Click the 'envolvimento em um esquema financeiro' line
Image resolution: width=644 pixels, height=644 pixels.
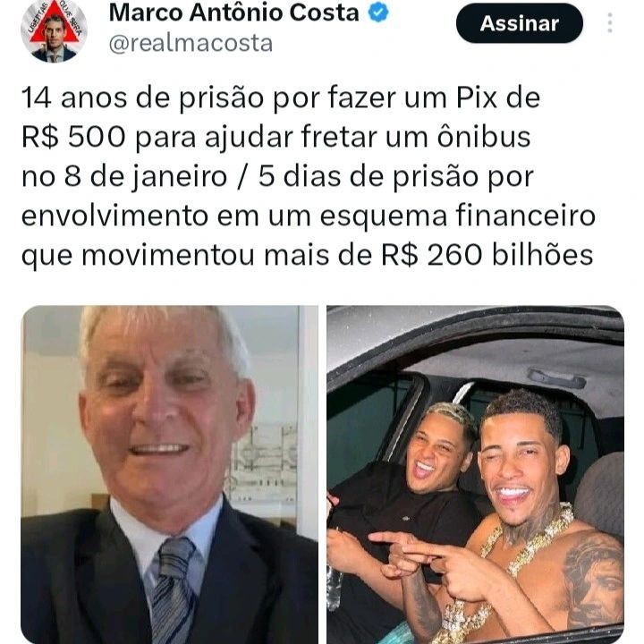click(x=308, y=216)
